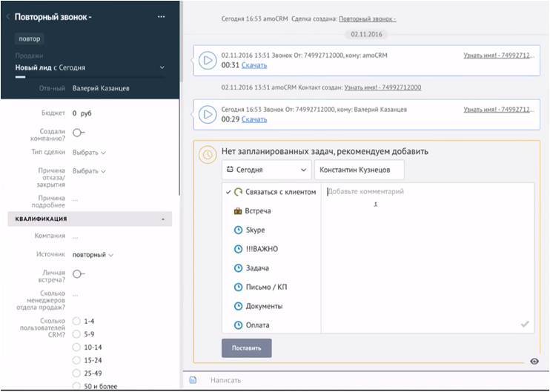550x392 pixels.
Task: Pick the !!!ВАЖНО task type
Action: point(261,249)
